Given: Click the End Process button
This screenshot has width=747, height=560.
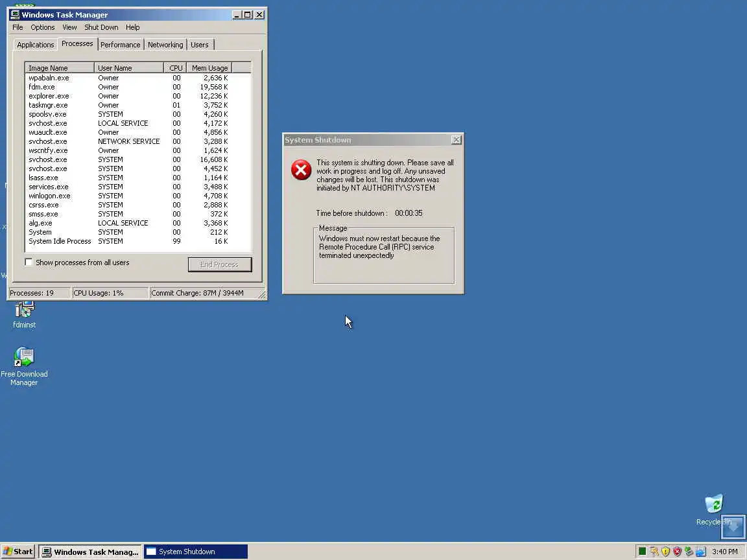Looking at the screenshot, I should click(220, 264).
